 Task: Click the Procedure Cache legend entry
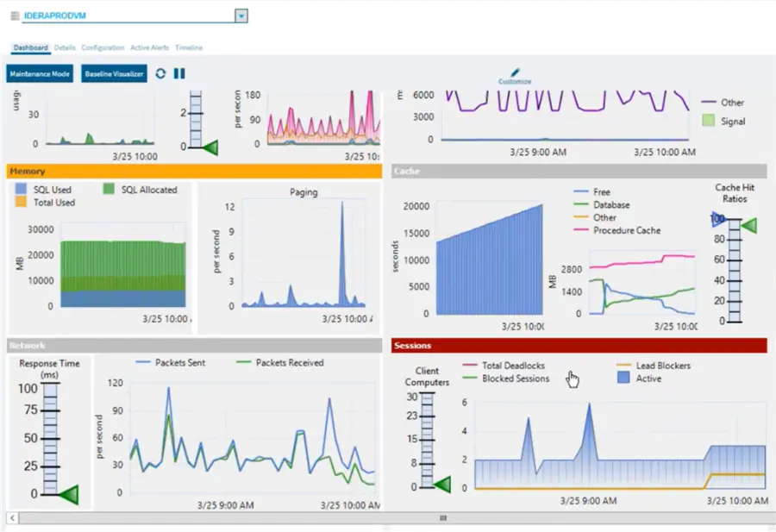click(x=616, y=230)
